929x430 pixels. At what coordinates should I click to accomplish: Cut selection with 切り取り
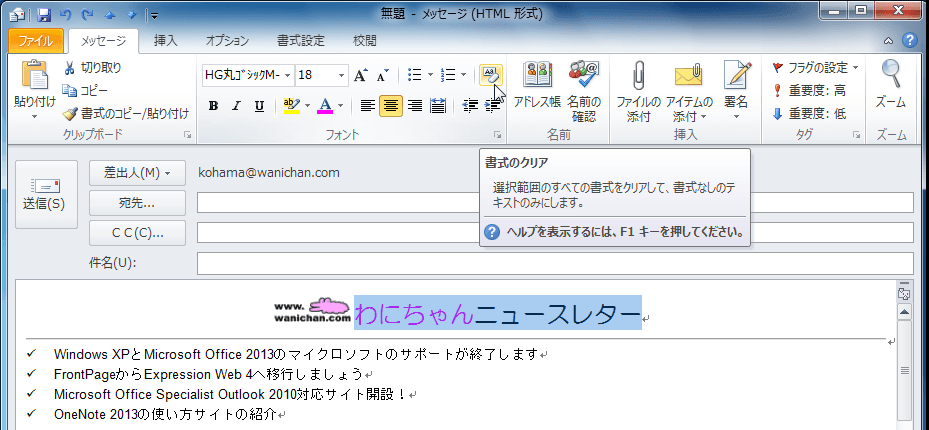[x=92, y=68]
